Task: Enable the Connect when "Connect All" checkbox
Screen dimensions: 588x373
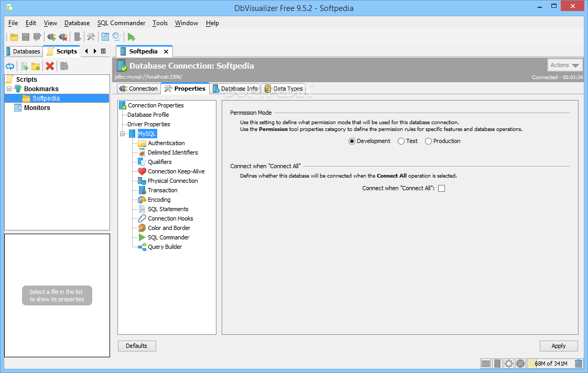Action: [x=442, y=188]
